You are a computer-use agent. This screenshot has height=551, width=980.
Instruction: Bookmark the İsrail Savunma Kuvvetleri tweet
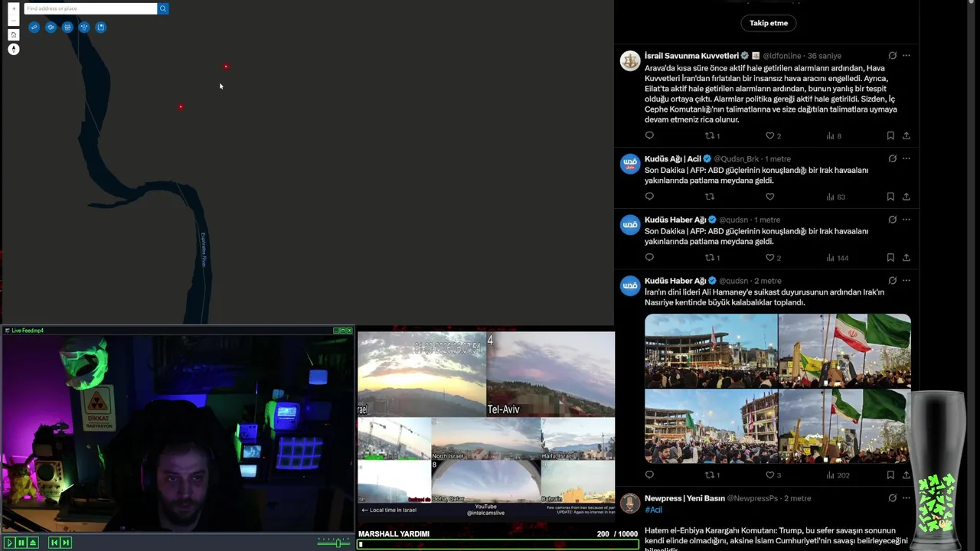[890, 135]
